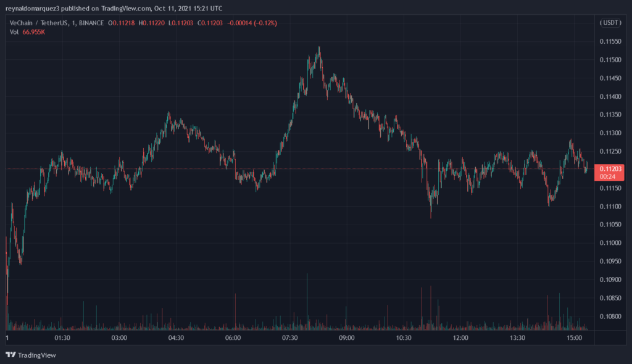This screenshot has height=364, width=632.
Task: Click the 0.10800 price axis label
Action: coord(610,316)
